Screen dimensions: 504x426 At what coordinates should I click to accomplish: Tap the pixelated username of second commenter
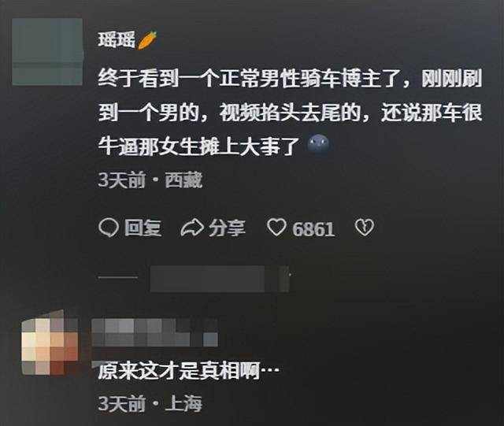[x=154, y=332]
